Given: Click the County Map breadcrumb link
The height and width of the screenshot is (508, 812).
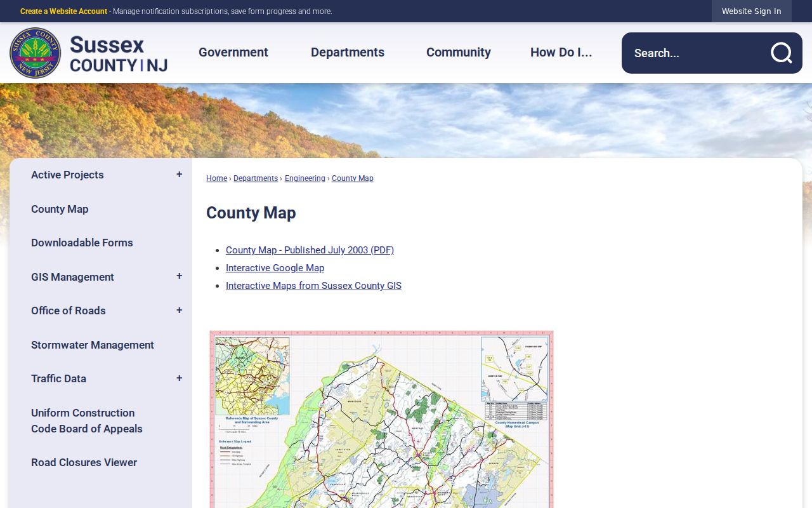Looking at the screenshot, I should pos(353,178).
